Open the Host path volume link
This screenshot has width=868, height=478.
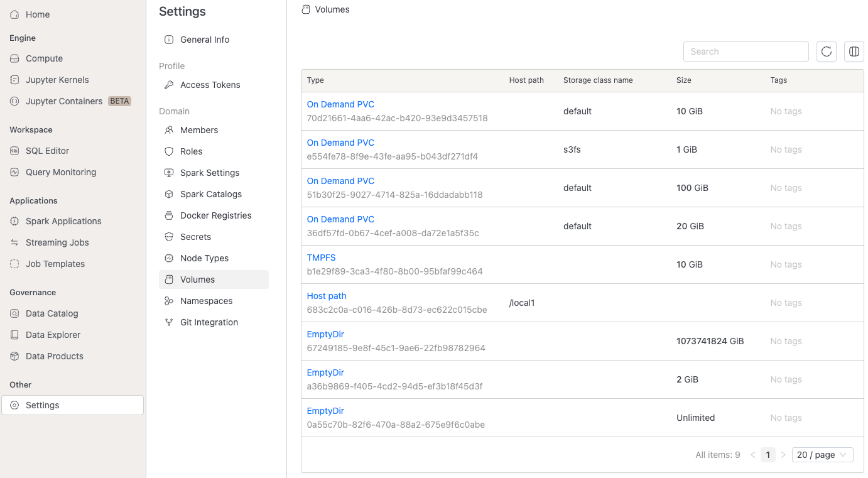click(327, 296)
